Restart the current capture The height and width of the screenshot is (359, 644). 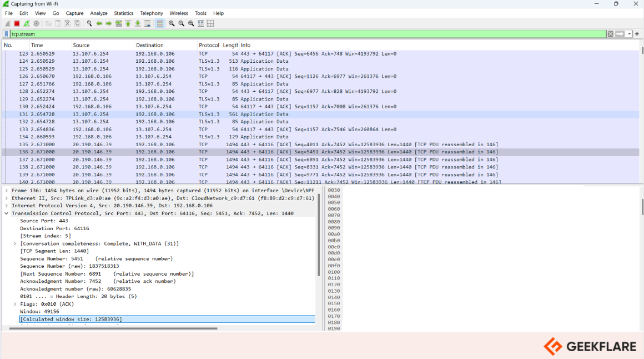(26, 23)
